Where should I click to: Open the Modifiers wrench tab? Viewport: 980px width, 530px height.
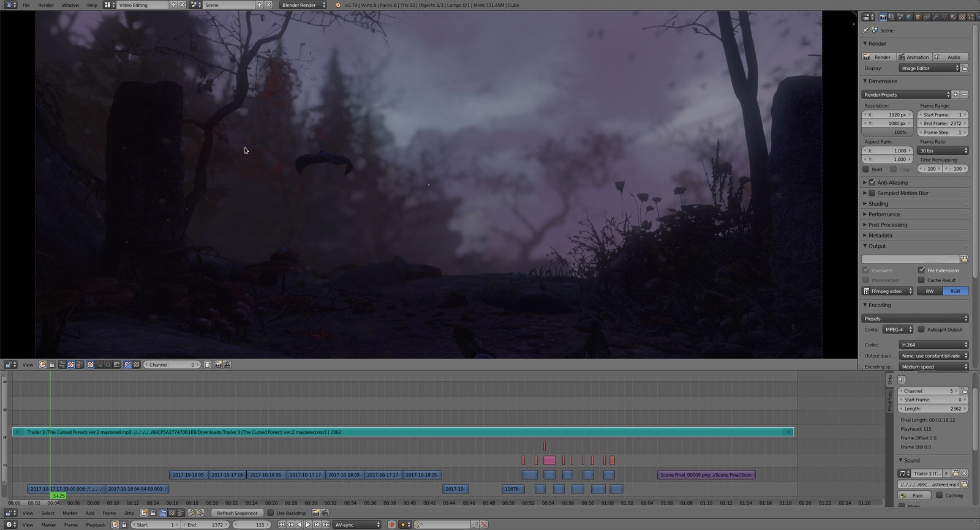coord(935,17)
